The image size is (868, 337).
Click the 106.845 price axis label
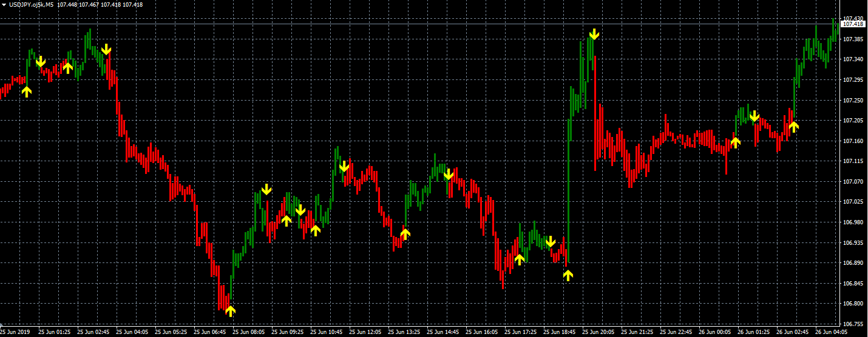853,284
